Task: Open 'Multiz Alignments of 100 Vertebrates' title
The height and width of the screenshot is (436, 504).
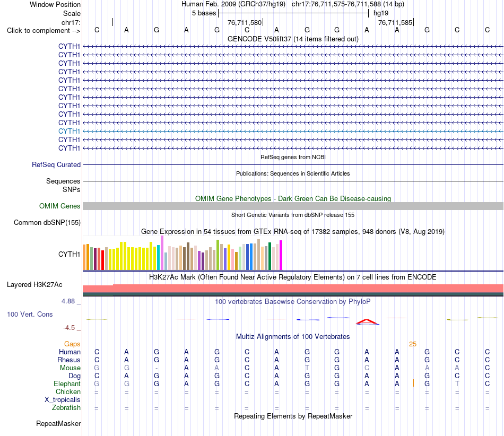Action: tap(293, 336)
